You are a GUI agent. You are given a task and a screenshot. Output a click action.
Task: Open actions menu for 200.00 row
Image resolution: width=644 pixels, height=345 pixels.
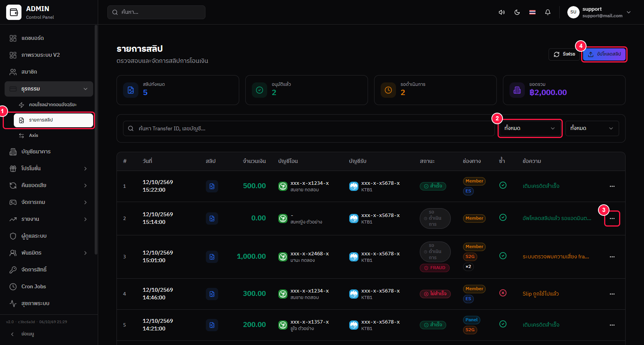(x=612, y=325)
